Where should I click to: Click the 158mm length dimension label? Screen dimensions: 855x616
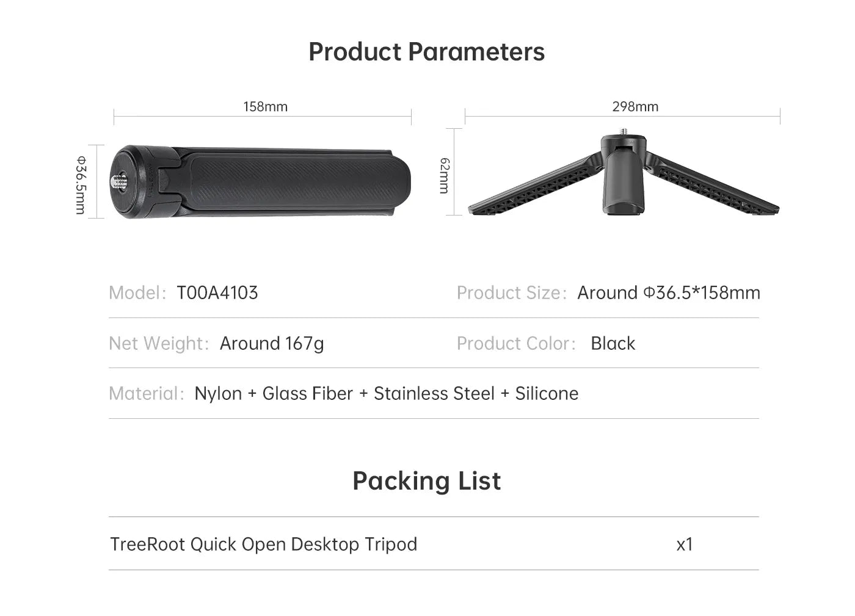point(265,107)
